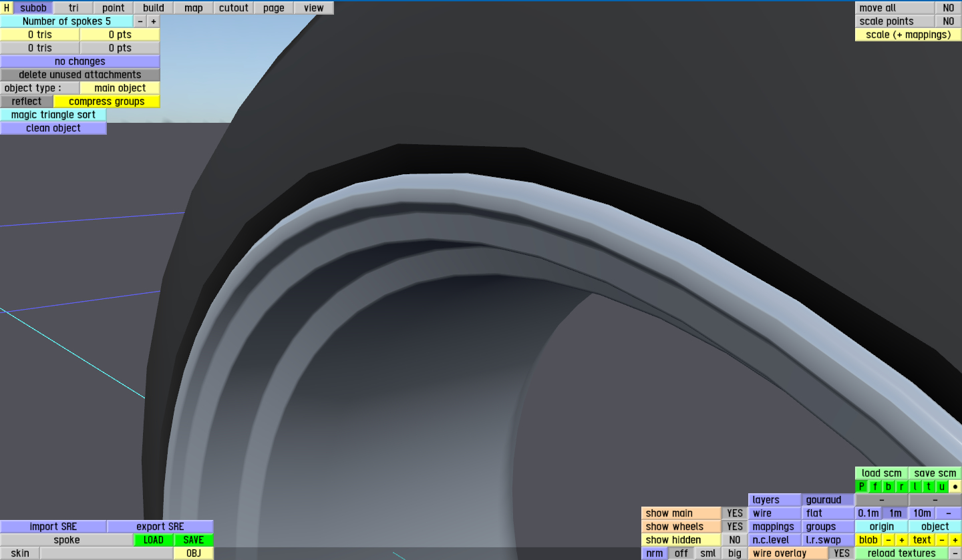Toggle the scale points NO switch
This screenshot has height=560, width=962.
click(949, 21)
